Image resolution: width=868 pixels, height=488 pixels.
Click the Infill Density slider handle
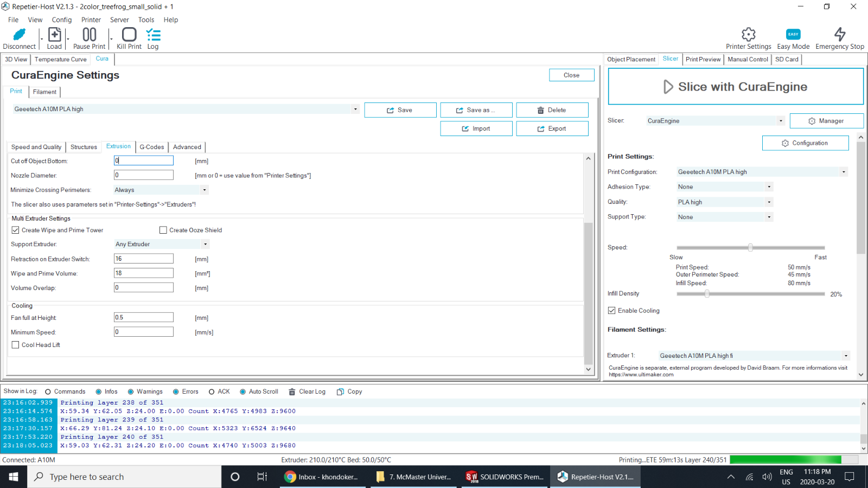(x=707, y=294)
